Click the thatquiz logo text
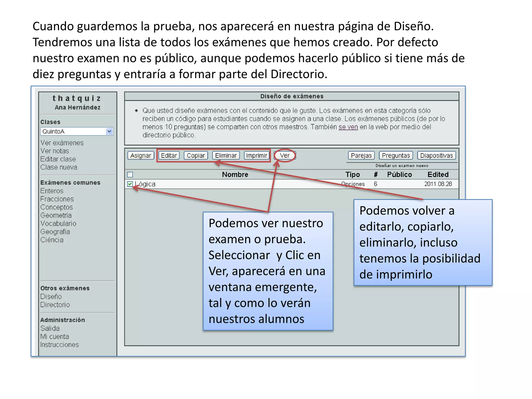532x399 pixels. click(77, 98)
